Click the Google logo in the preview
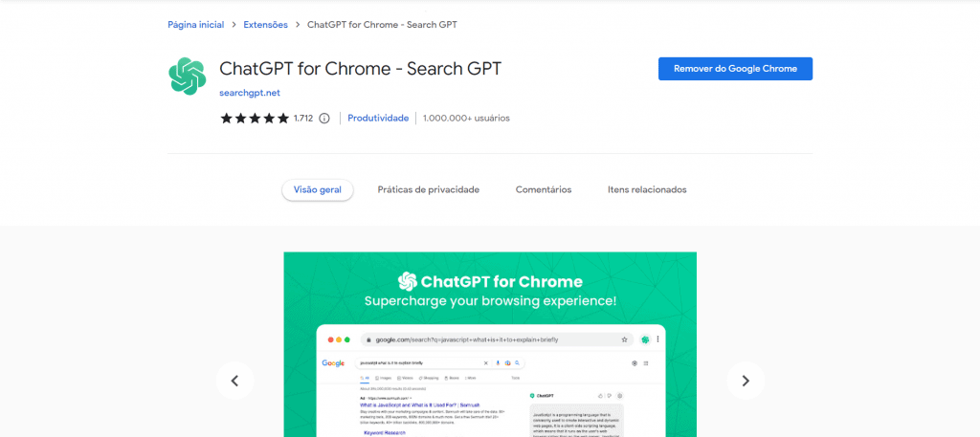This screenshot has height=437, width=980. coord(333,363)
